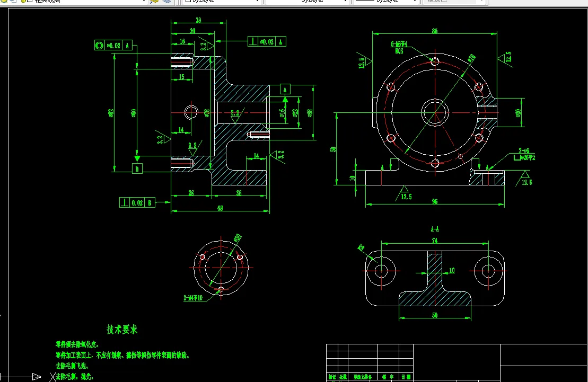Image resolution: width=588 pixels, height=382 pixels.
Task: Pick the top threaded hole on the bolt circle
Action: 435,62
